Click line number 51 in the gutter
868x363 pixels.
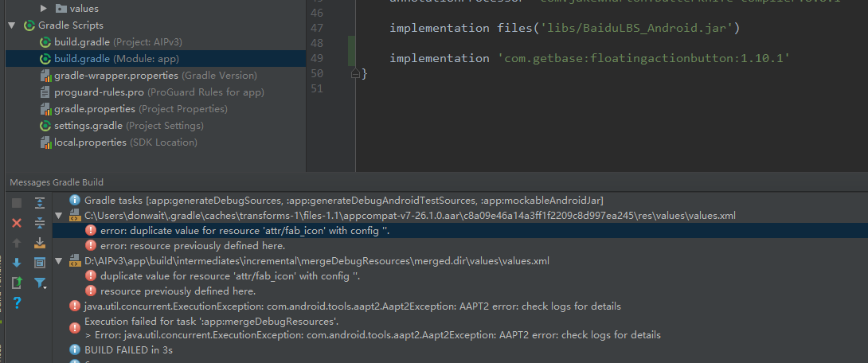315,88
